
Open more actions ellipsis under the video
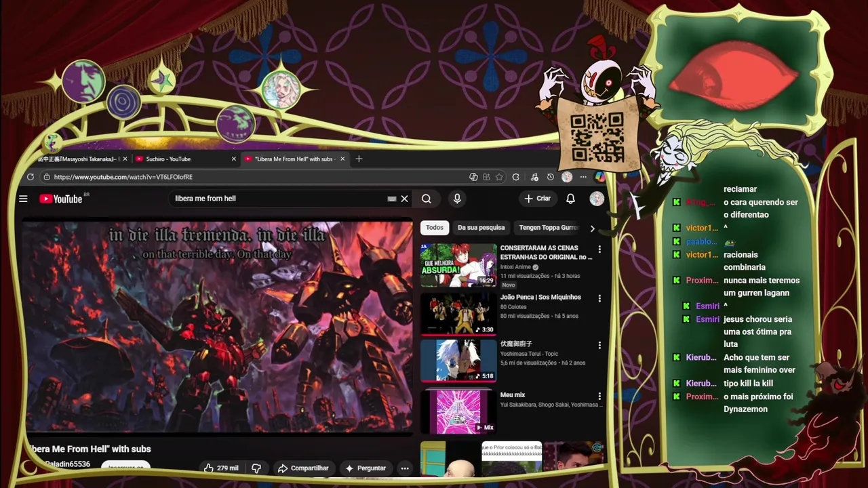point(405,468)
